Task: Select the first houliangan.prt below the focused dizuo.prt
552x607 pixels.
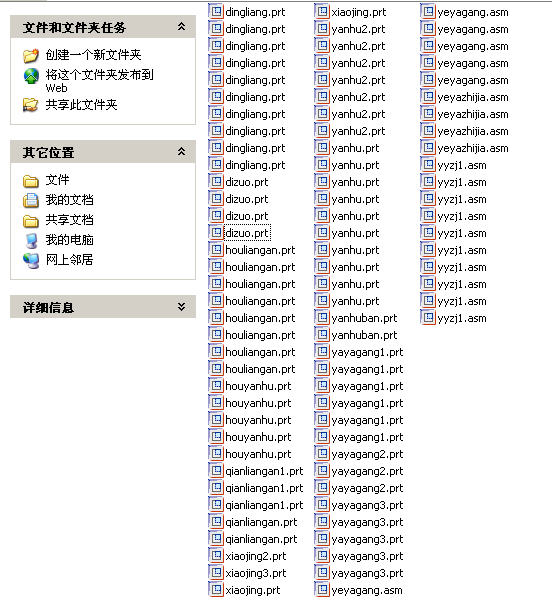Action: click(260, 250)
